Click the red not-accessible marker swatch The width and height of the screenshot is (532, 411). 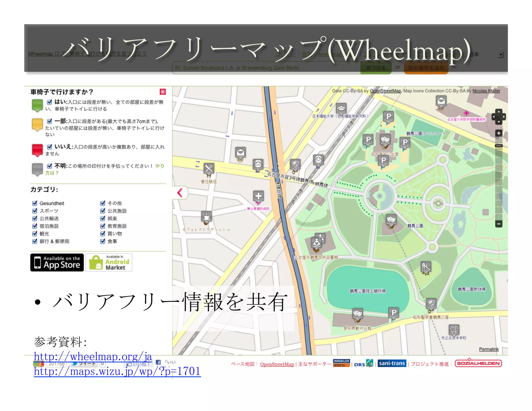(37, 150)
